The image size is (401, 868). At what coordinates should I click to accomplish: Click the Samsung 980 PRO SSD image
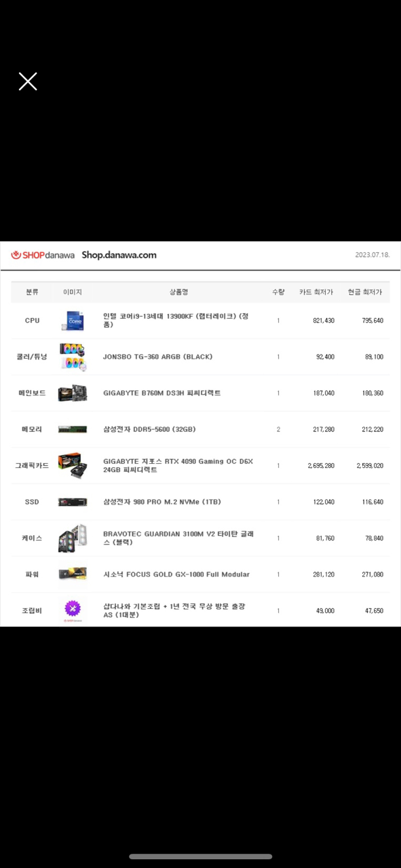pos(72,502)
